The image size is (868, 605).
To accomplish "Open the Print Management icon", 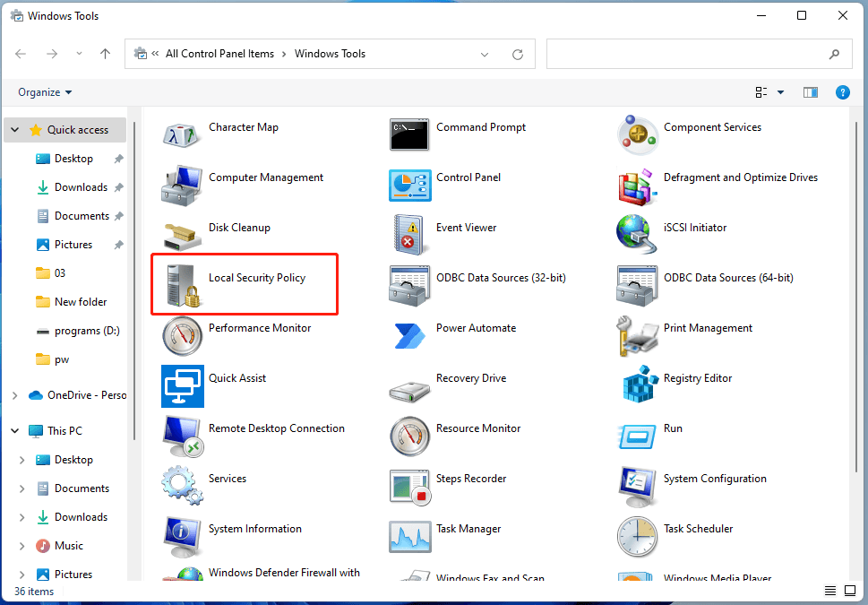I will coord(637,336).
